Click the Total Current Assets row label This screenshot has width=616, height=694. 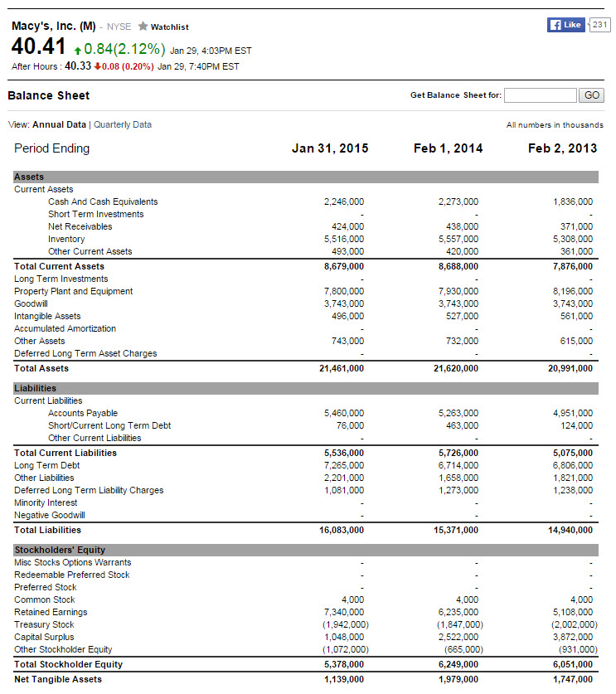[x=59, y=266]
